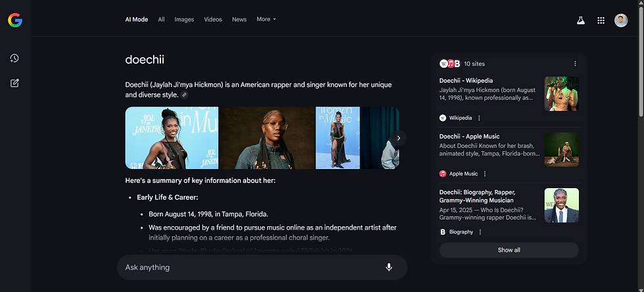644x292 pixels.
Task: Switch to the All results tab
Action: 162,19
